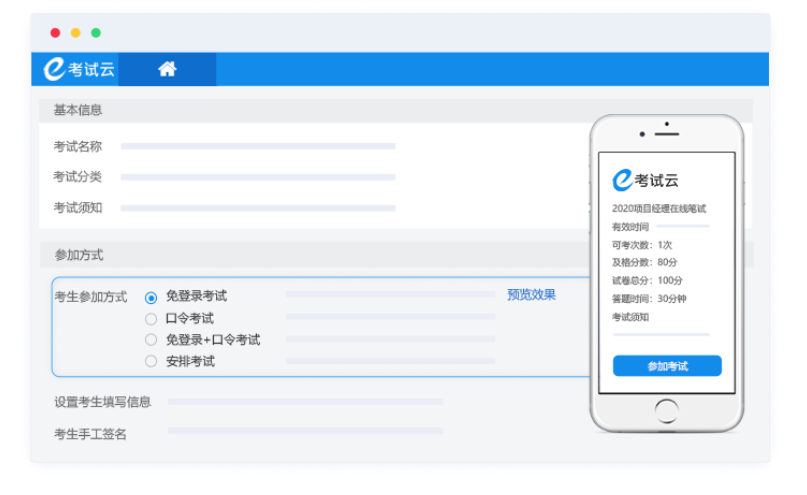Click the home icon in the top bar
Image resolution: width=807 pixels, height=495 pixels.
pyautogui.click(x=167, y=69)
